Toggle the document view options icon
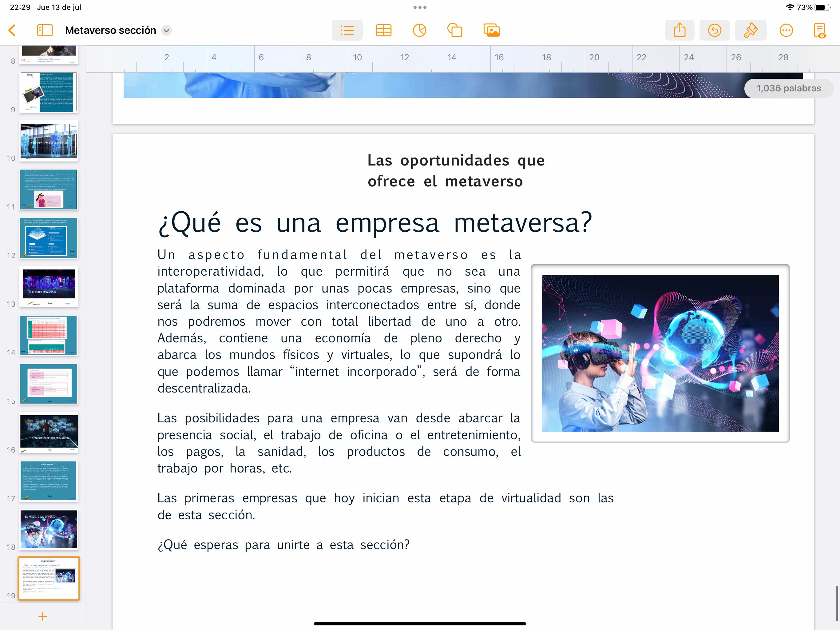 (819, 30)
